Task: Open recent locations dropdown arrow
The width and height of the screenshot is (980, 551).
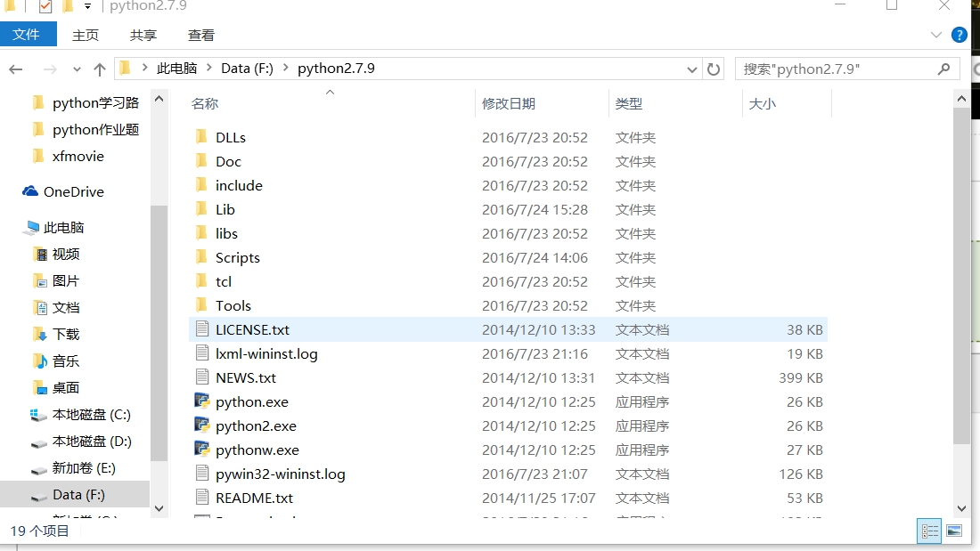Action: coord(76,69)
